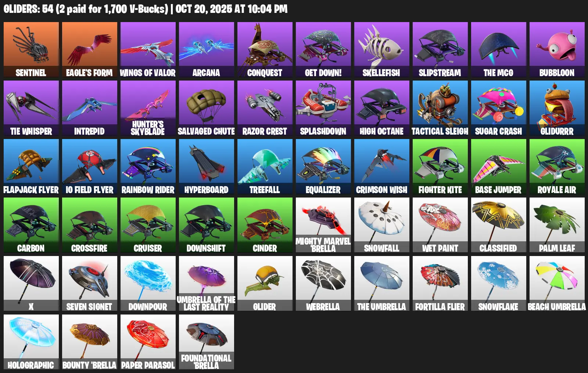Select the Sentinel glider tile

click(x=31, y=49)
